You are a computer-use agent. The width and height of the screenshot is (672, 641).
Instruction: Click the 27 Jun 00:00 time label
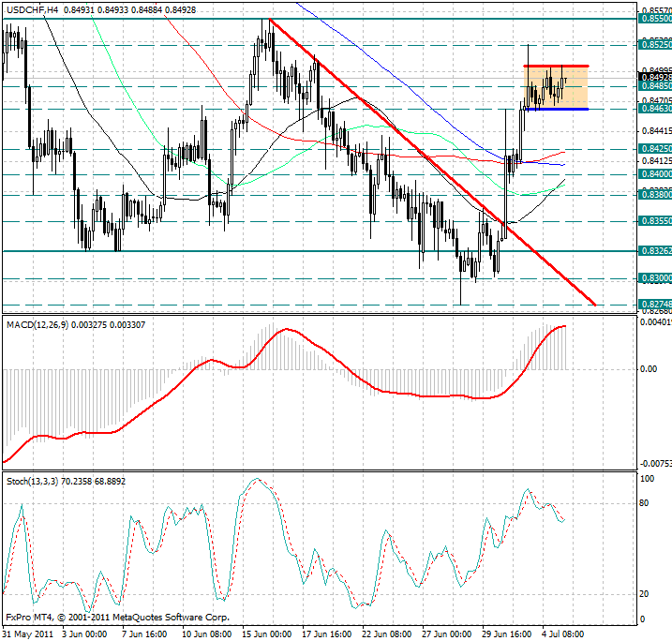(446, 634)
